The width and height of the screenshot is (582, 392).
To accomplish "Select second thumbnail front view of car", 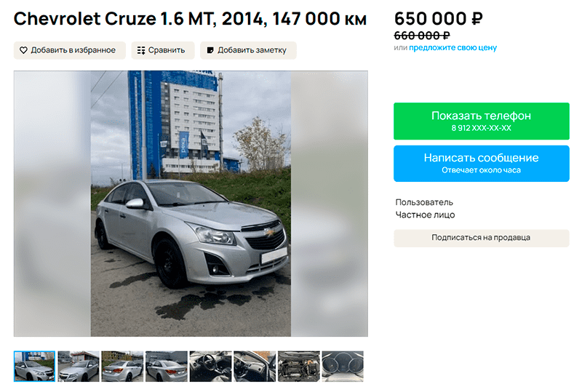I will click(x=79, y=367).
